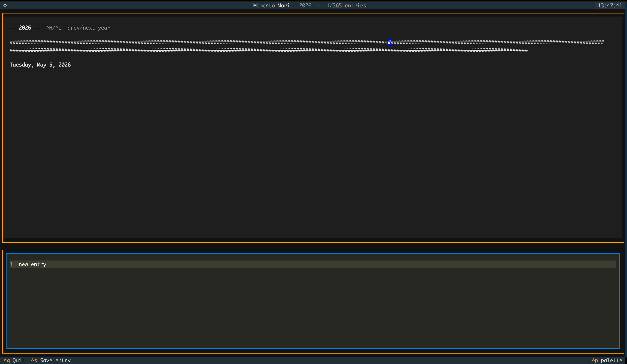
Task: Click the 13:47:41 clock in header
Action: point(610,5)
